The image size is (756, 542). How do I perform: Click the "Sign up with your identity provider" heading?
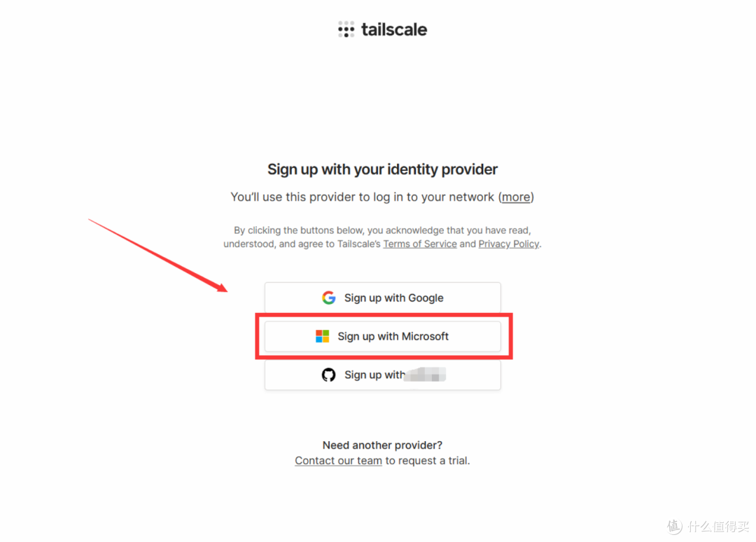[x=382, y=169]
